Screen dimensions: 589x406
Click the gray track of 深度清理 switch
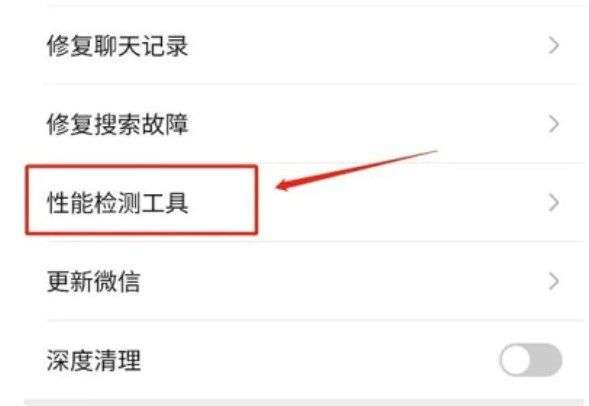547,359
